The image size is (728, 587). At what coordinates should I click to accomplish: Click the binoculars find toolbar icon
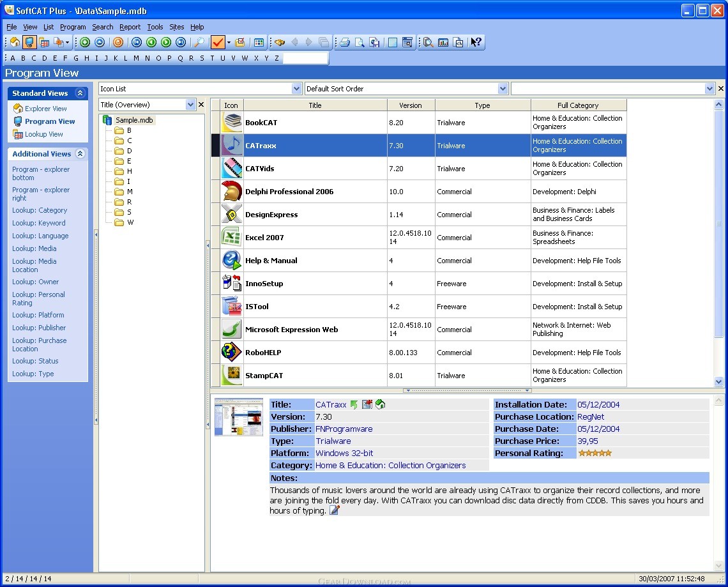(280, 42)
